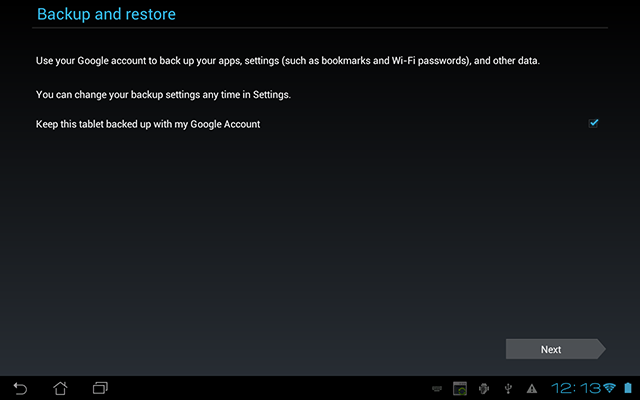640x400 pixels.
Task: Open the warning triangle notification
Action: pos(532,389)
